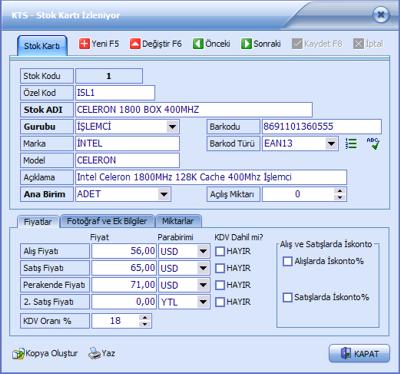The image size is (400, 374).
Task: Decrease Açılış Miktarı with down arrow
Action: 340,197
